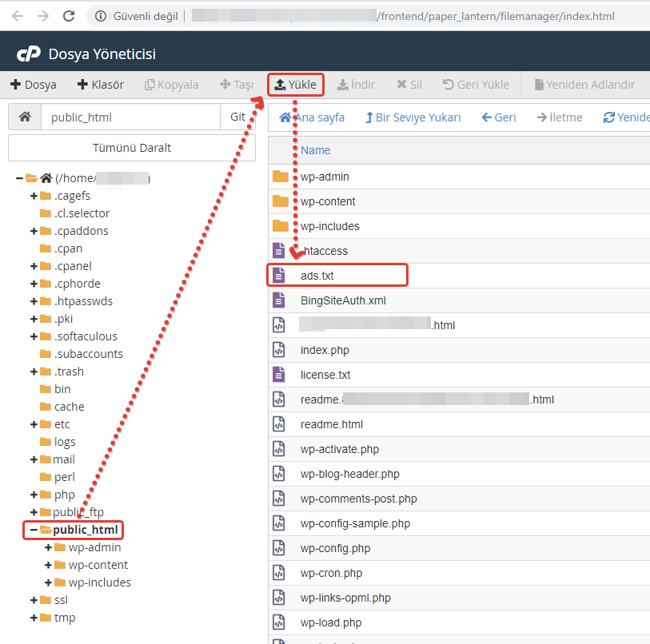Reload the page with browser refresh icon

tap(69, 16)
